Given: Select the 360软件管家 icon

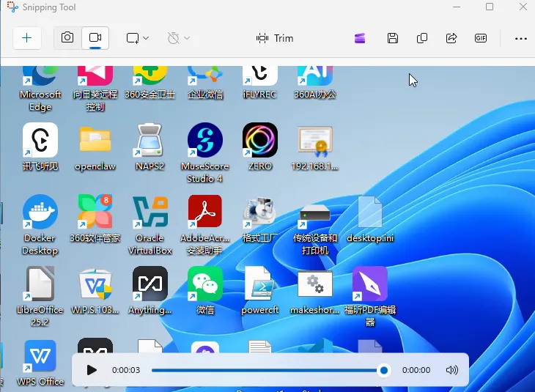Looking at the screenshot, I should [x=95, y=218].
